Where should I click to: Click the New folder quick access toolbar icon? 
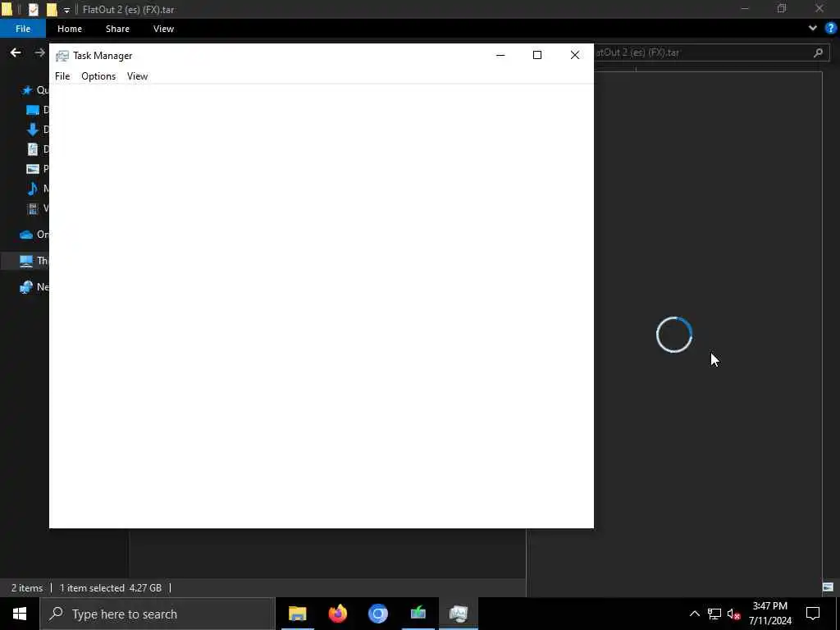click(52, 9)
